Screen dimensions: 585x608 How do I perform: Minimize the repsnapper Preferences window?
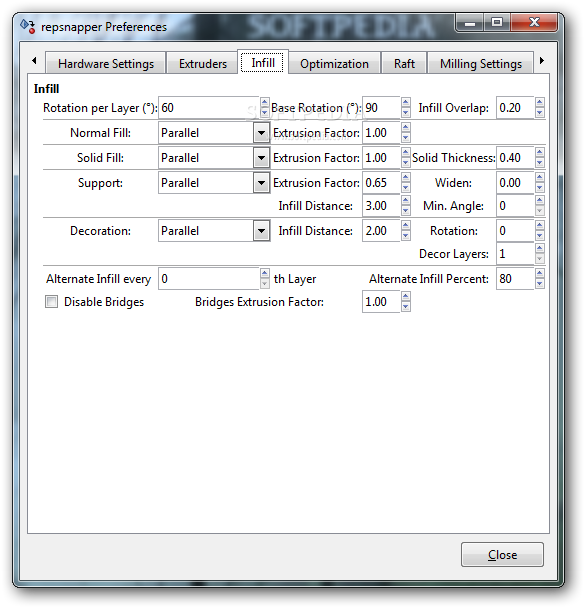(470, 22)
